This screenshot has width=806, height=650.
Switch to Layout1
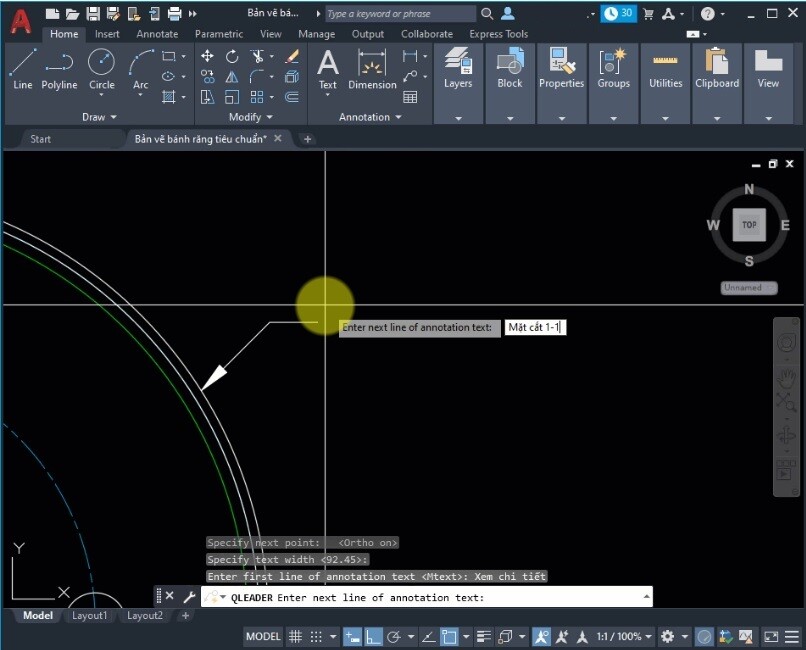click(x=89, y=616)
